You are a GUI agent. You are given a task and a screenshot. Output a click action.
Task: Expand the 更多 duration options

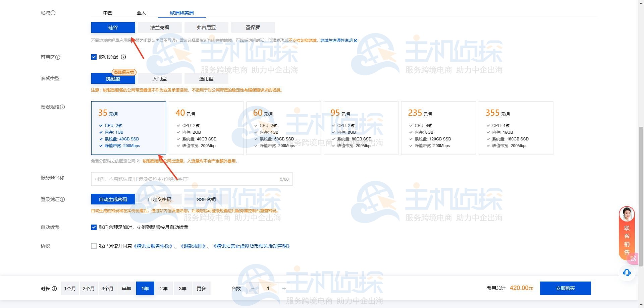click(201, 289)
